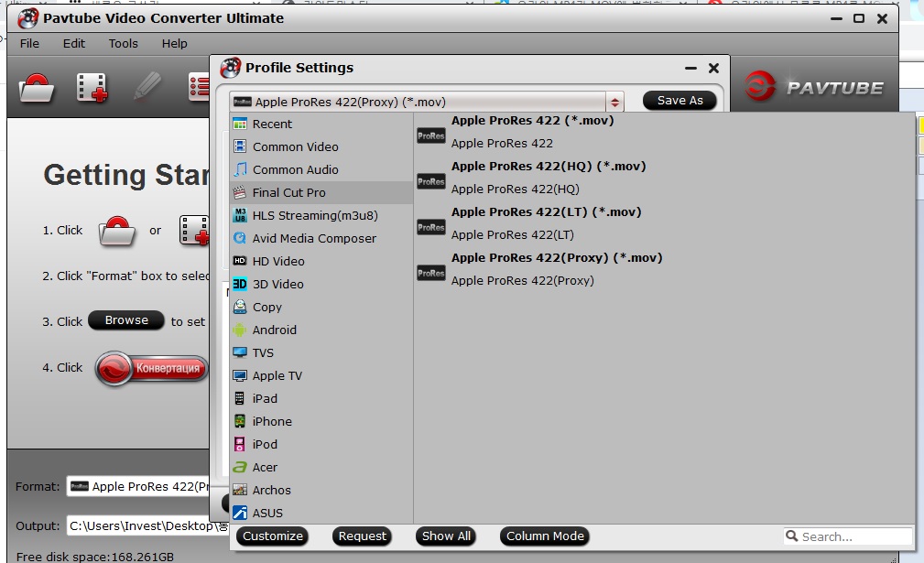Select the ASUS category
924x563 pixels.
coord(321,513)
